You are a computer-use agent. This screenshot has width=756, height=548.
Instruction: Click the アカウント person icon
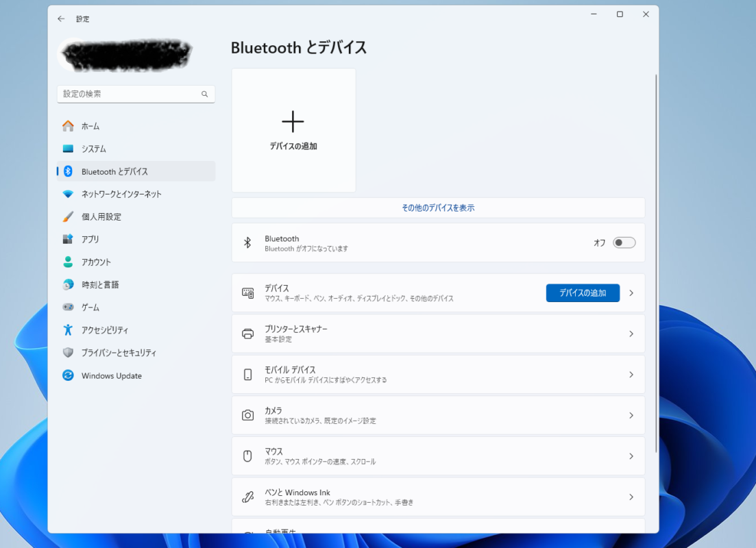pos(68,262)
